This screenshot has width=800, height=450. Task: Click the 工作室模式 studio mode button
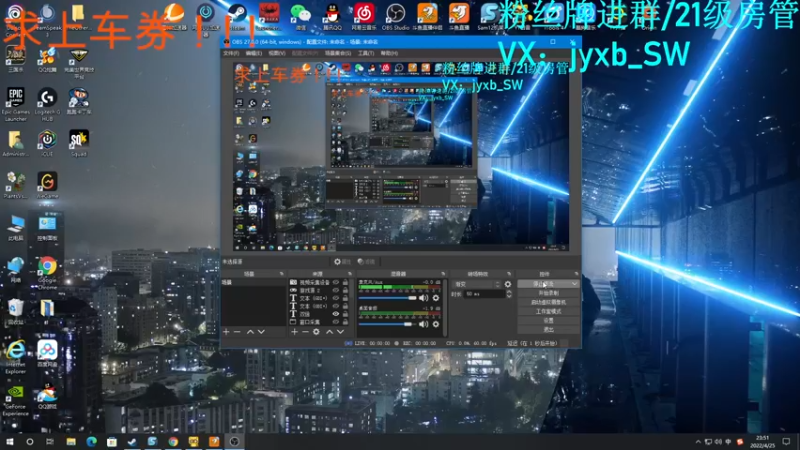[x=548, y=311]
